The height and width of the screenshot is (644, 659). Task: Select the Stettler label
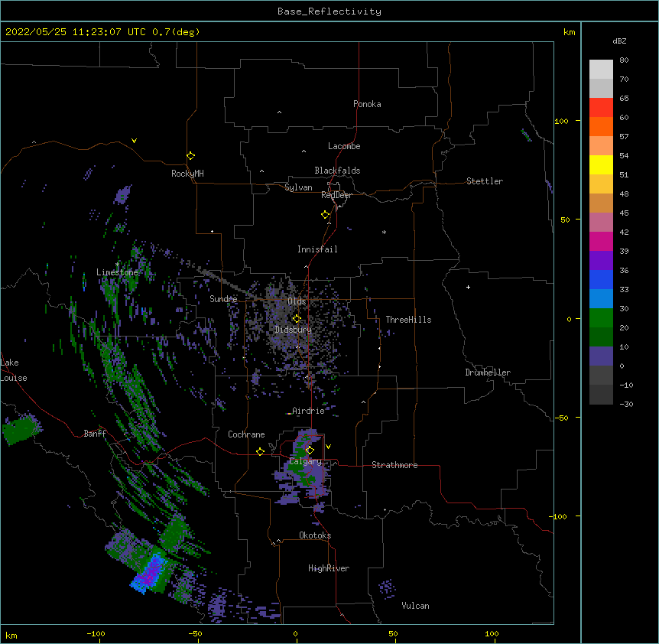pyautogui.click(x=485, y=181)
